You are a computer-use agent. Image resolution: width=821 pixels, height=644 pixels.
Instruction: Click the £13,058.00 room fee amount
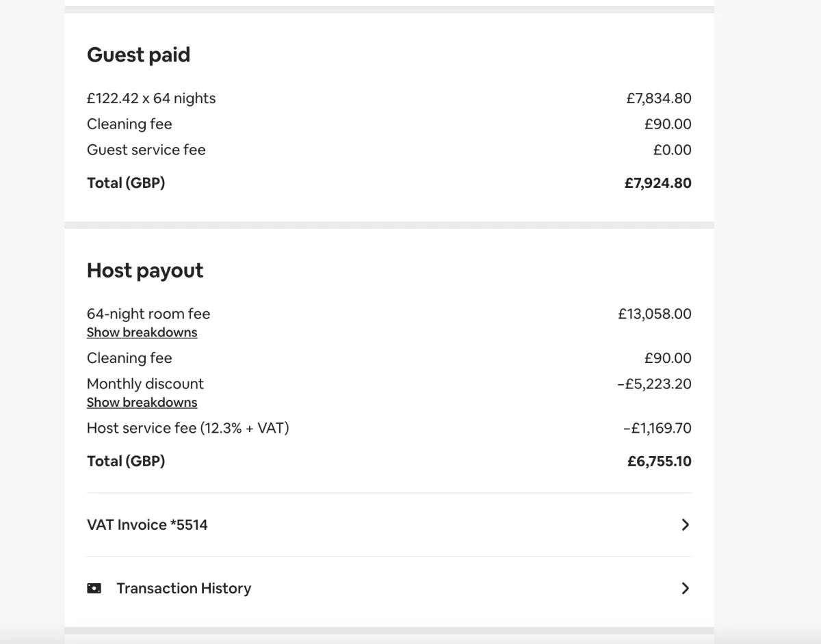[655, 314]
